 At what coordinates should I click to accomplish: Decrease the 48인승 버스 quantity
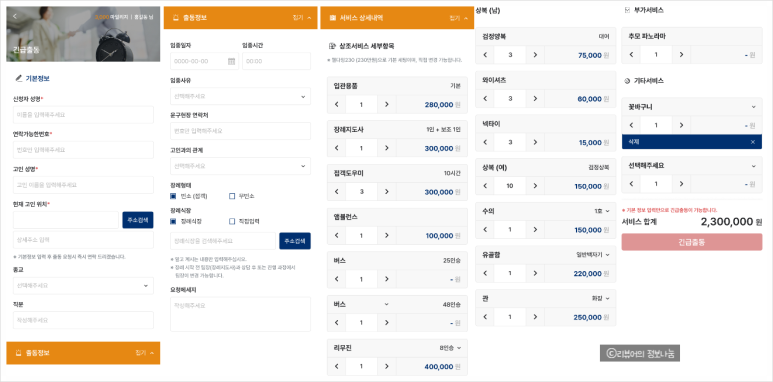click(337, 322)
